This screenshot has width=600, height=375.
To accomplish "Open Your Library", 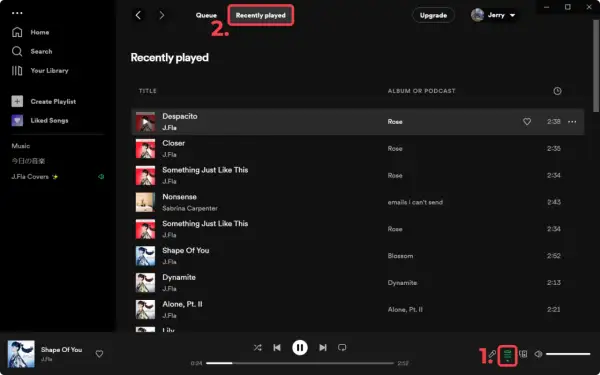I will tap(40, 71).
